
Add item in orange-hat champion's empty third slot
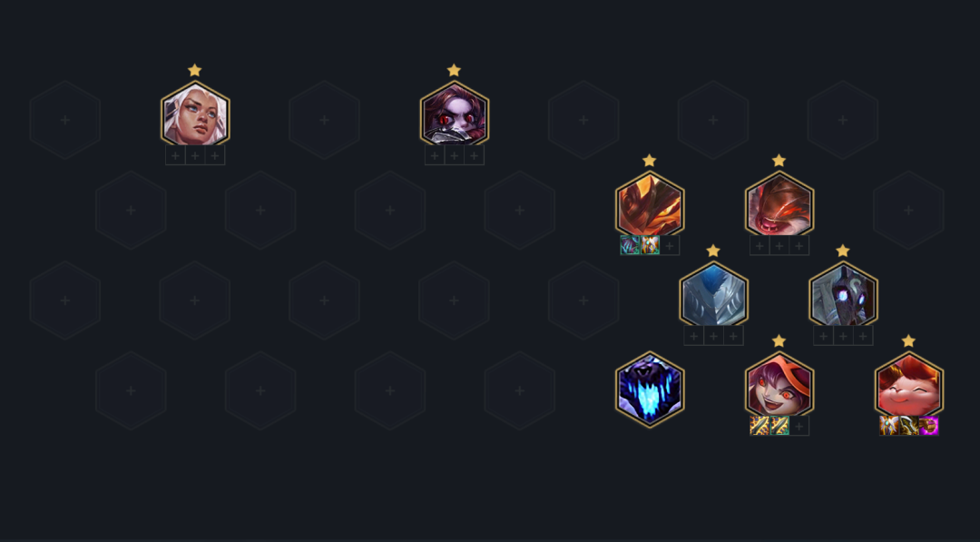click(799, 426)
